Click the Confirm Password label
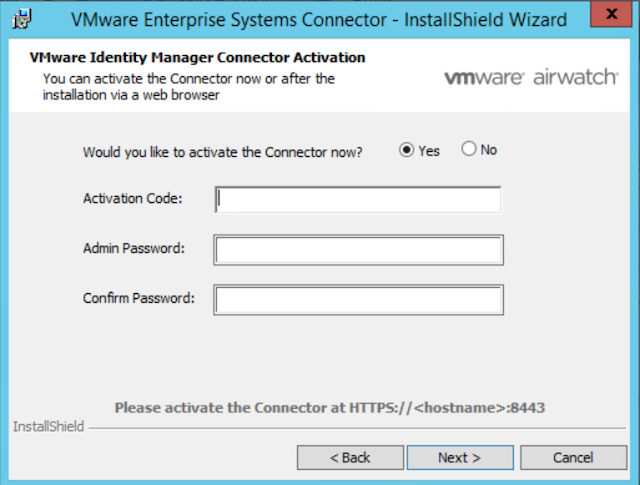 pos(139,298)
